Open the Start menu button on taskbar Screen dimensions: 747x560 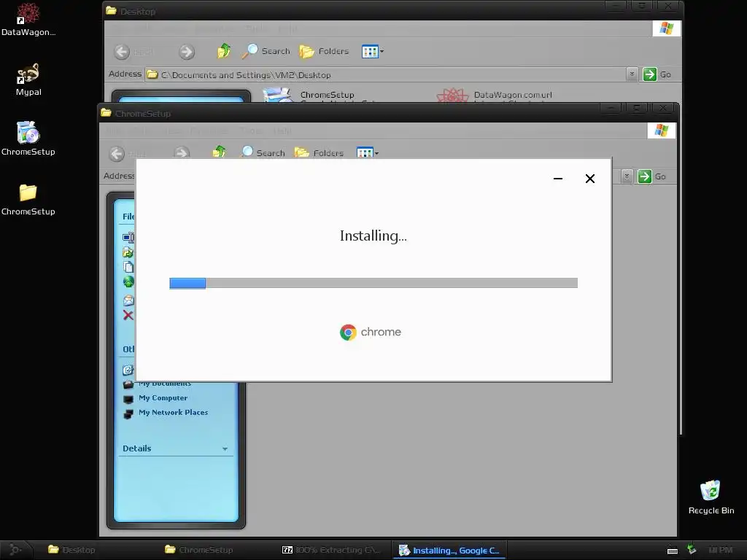click(15, 550)
